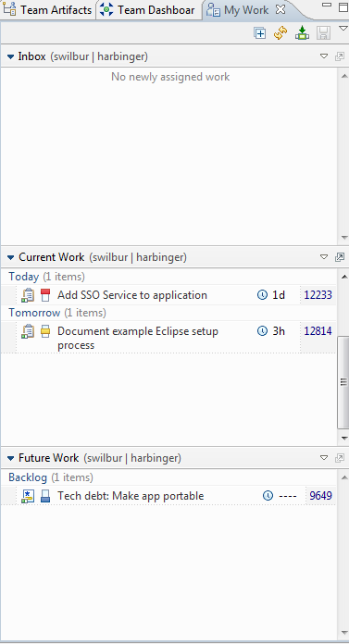Screen dimensions: 349x644
Task: Click the save floppy disk icon
Action: pos(323,33)
